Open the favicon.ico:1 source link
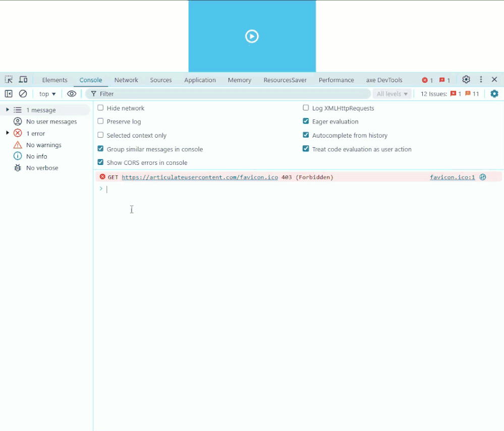504x431 pixels. 452,177
